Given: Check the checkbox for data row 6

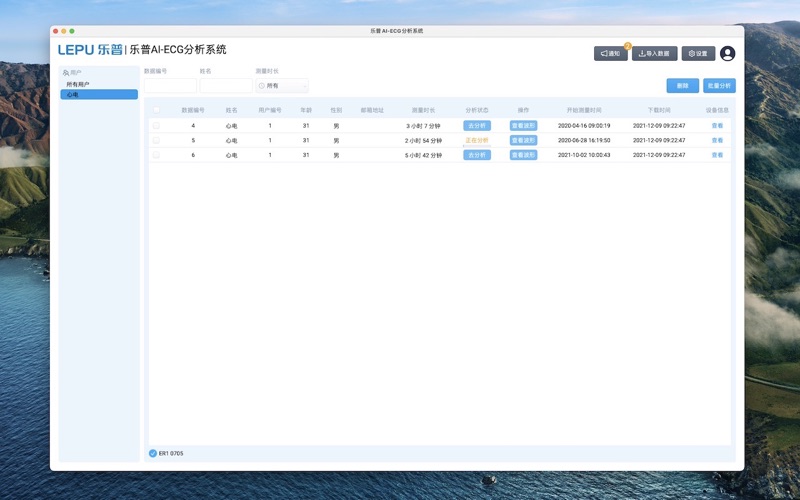Looking at the screenshot, I should click(156, 155).
